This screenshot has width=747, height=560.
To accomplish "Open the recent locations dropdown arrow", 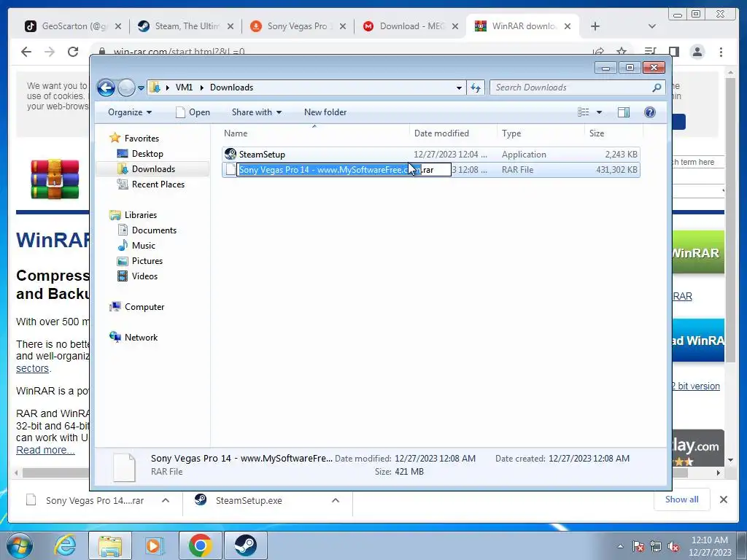I will pos(141,87).
